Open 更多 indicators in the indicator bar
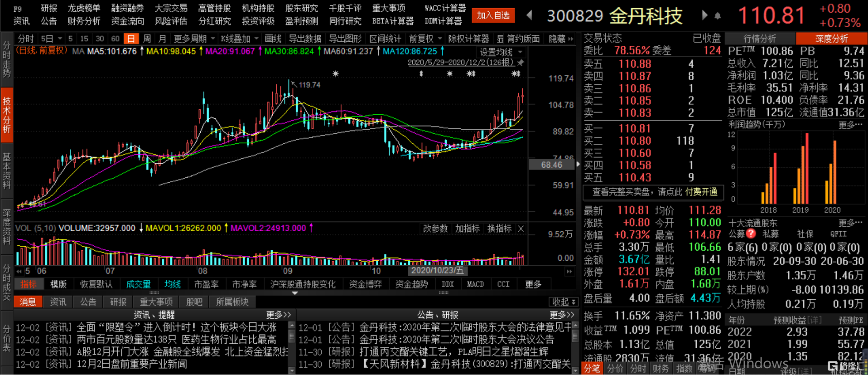Image resolution: width=868 pixels, height=375 pixels. [533, 284]
